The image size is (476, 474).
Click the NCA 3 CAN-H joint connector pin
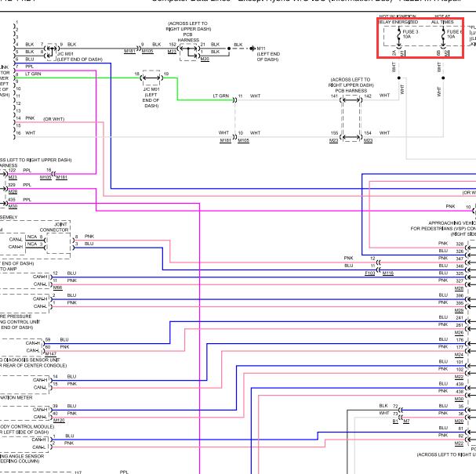coord(35,244)
